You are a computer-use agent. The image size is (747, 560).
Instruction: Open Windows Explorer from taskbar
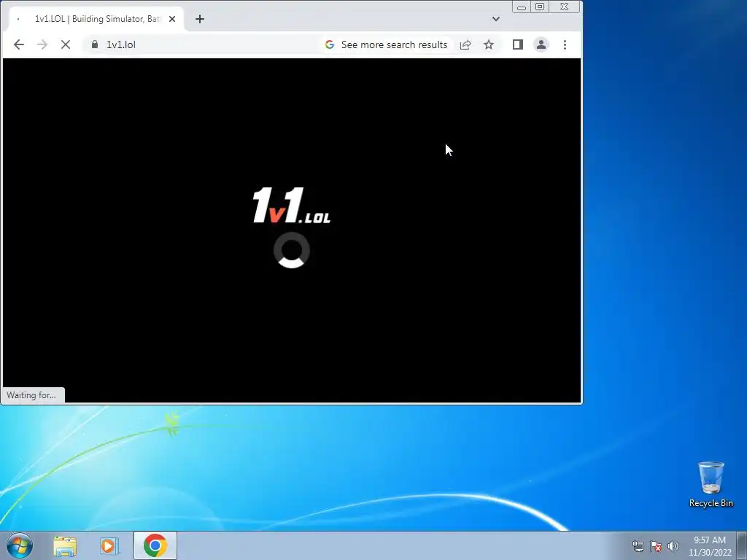pyautogui.click(x=65, y=546)
